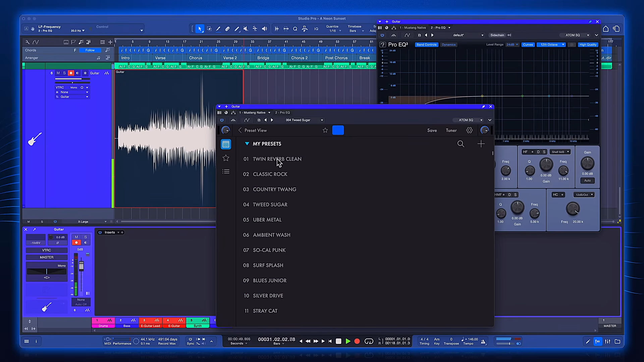
Task: Select the Bend tool
Action: click(255, 29)
